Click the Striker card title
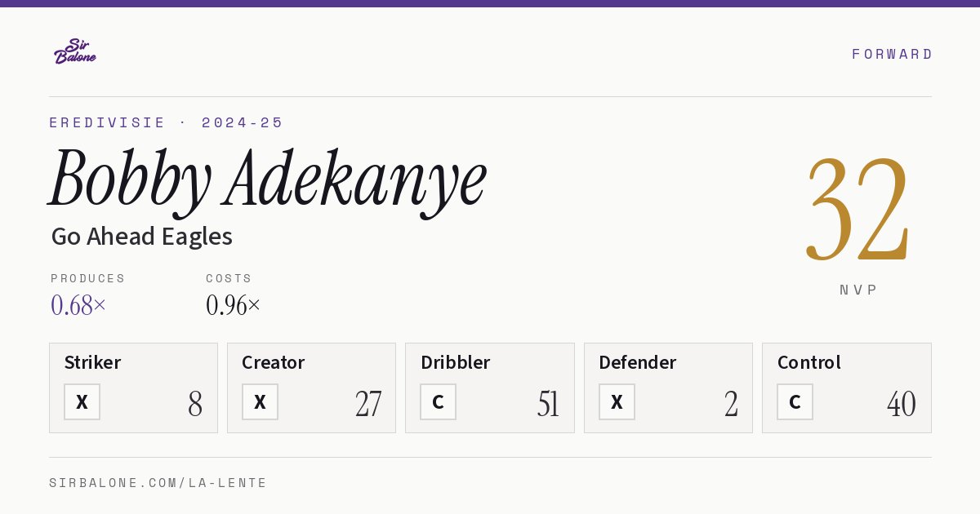The height and width of the screenshot is (514, 980). coord(92,362)
